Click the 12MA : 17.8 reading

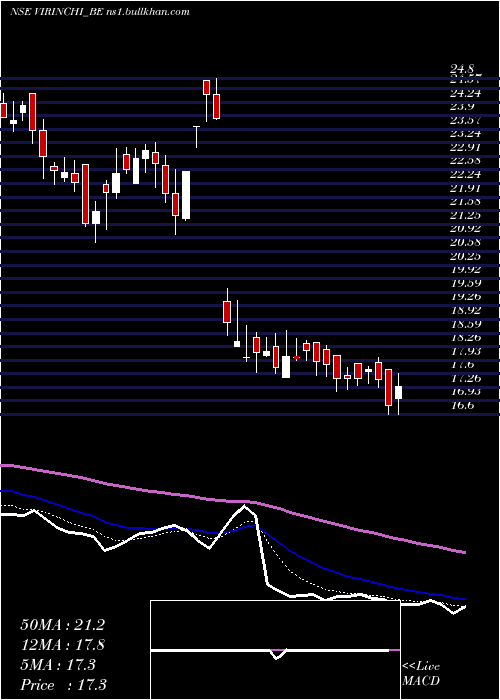coord(62,645)
